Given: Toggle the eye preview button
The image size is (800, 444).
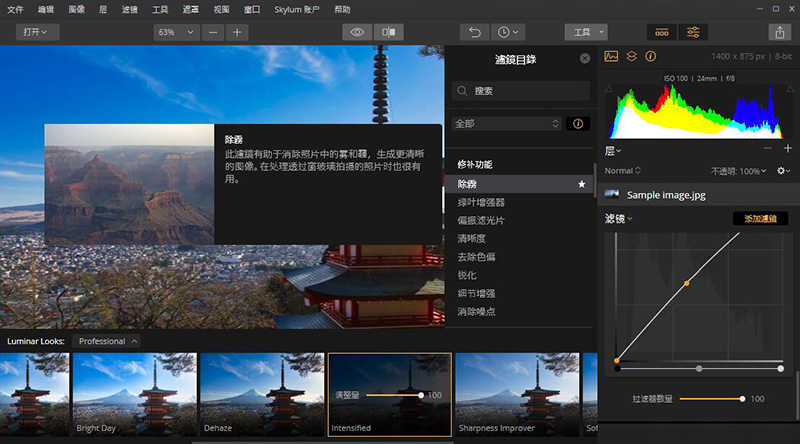Looking at the screenshot, I should point(357,32).
